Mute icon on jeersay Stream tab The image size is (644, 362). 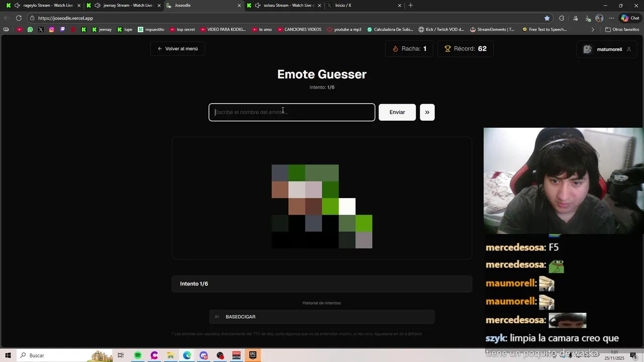(98, 6)
